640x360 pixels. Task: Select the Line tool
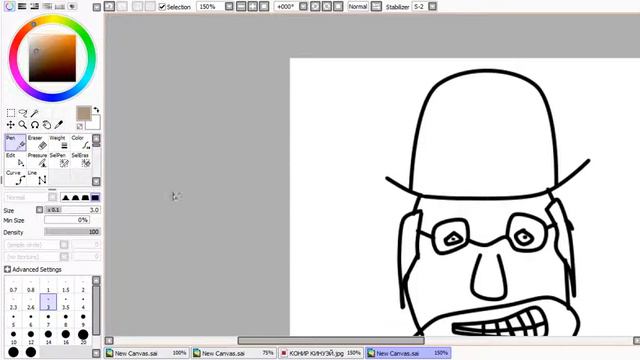coord(38,178)
